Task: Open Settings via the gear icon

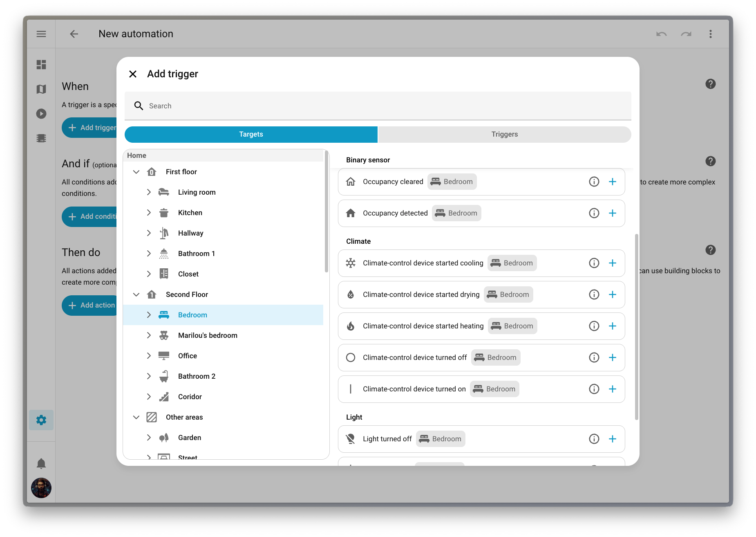Action: tap(41, 420)
